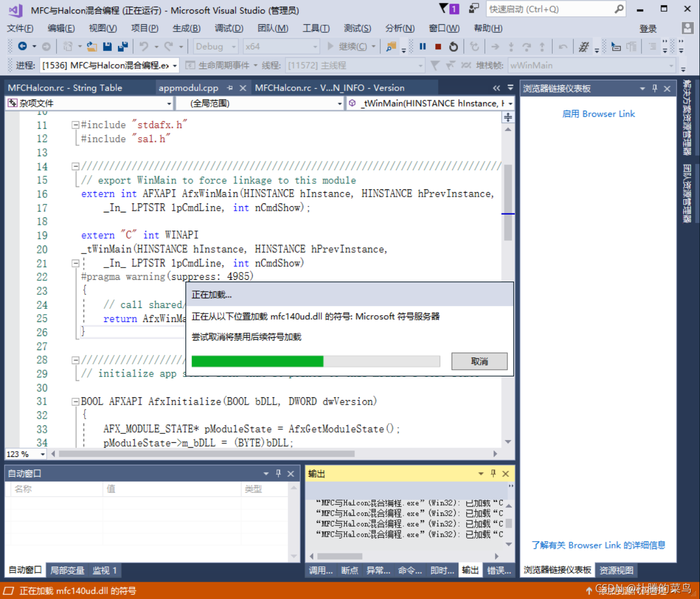The height and width of the screenshot is (599, 700).
Task: Pause debugging with the Break All icon
Action: click(x=422, y=47)
